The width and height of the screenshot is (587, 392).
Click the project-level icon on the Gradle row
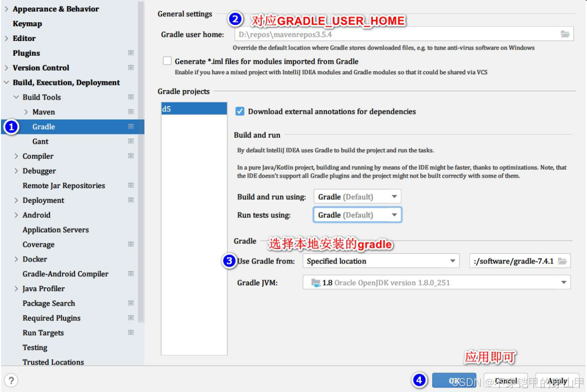(131, 127)
